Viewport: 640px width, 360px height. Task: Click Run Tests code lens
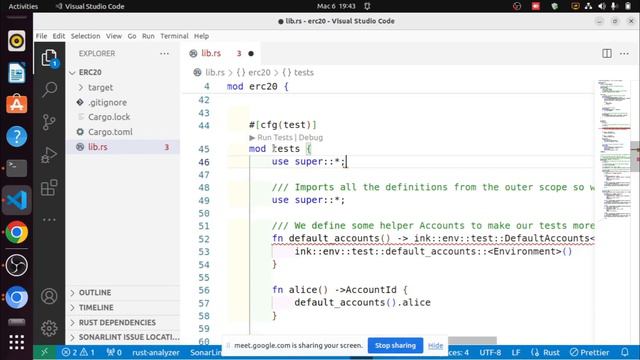(x=275, y=138)
